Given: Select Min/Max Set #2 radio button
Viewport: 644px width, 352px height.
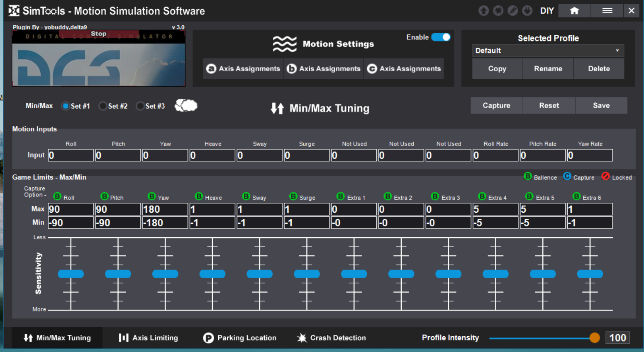Looking at the screenshot, I should tap(102, 106).
